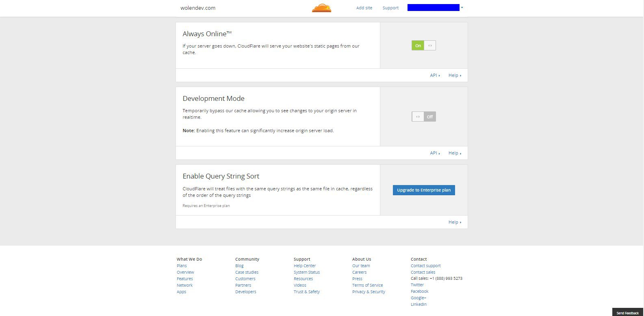
Task: Open the System Status footer link
Action: coord(307,272)
